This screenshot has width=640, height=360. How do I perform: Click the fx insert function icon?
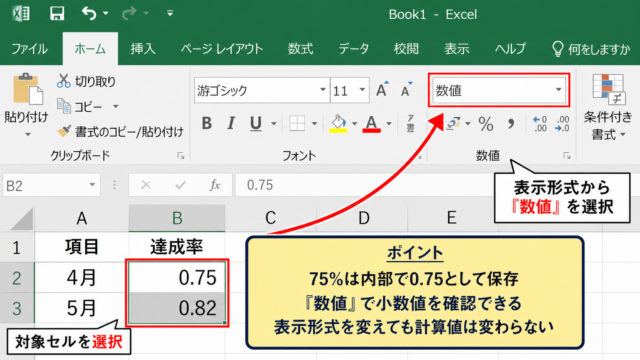[215, 185]
